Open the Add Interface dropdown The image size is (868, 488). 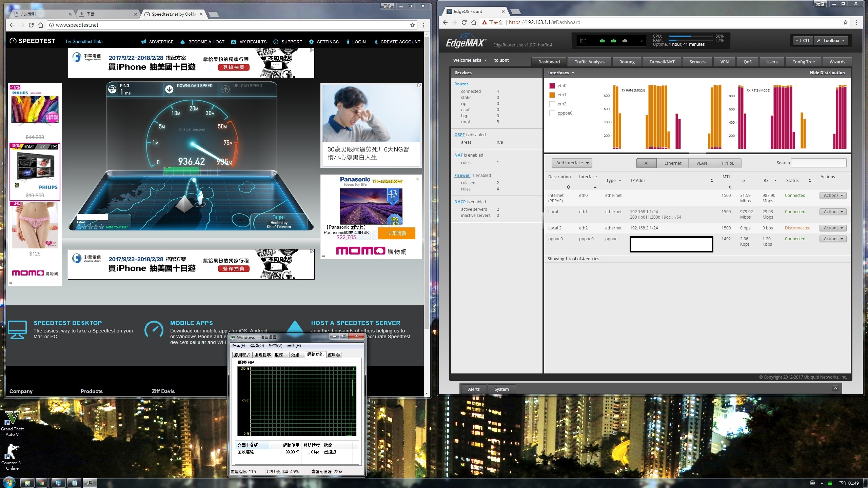[x=572, y=163]
